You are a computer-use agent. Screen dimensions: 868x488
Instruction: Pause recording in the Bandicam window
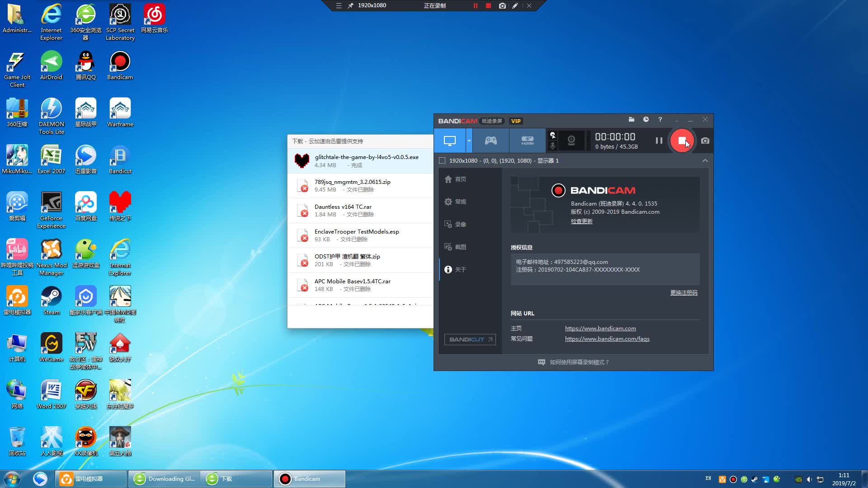pos(659,141)
